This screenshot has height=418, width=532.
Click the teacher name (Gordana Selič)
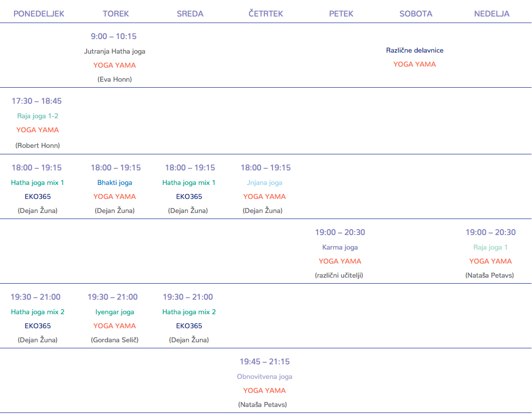pyautogui.click(x=115, y=340)
